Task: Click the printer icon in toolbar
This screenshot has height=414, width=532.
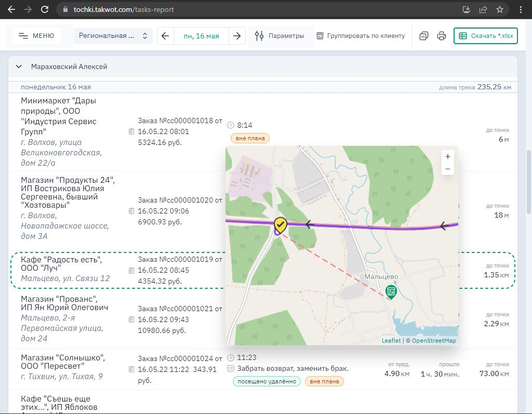Action: (x=442, y=36)
